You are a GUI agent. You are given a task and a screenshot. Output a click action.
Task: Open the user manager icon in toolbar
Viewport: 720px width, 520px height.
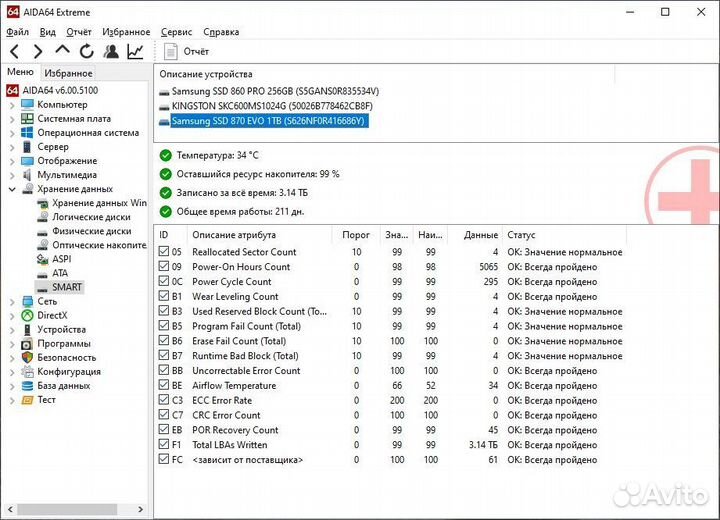[111, 51]
